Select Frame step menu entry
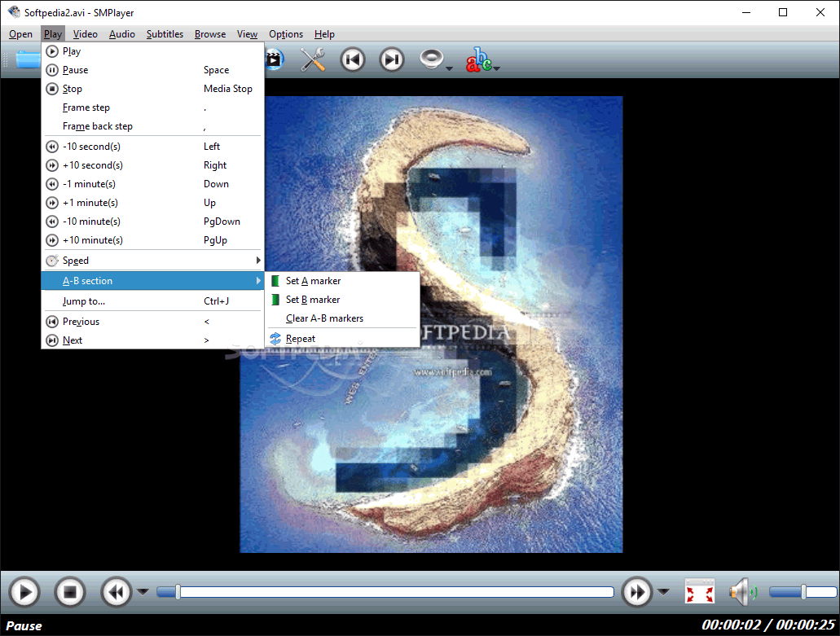This screenshot has height=636, width=840. (152, 107)
